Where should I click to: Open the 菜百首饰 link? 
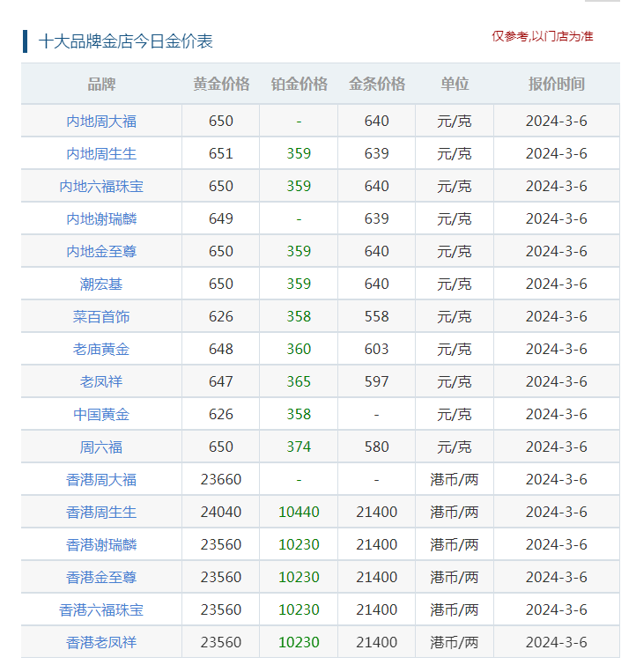pos(101,316)
